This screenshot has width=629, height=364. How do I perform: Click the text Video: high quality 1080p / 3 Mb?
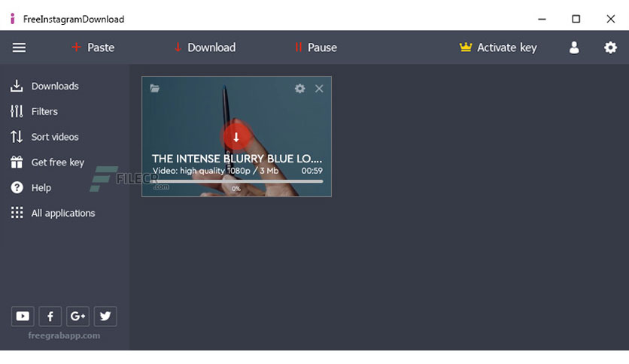(x=215, y=171)
